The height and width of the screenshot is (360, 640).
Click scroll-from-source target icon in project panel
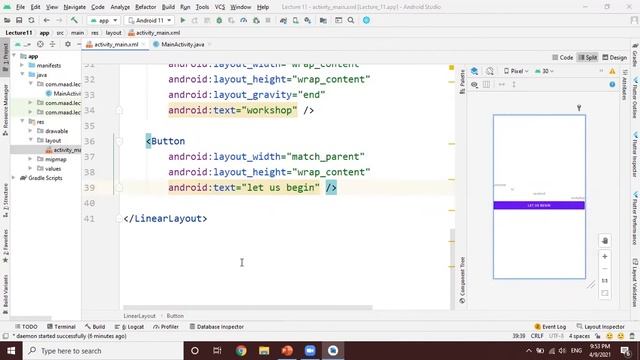click(40, 44)
